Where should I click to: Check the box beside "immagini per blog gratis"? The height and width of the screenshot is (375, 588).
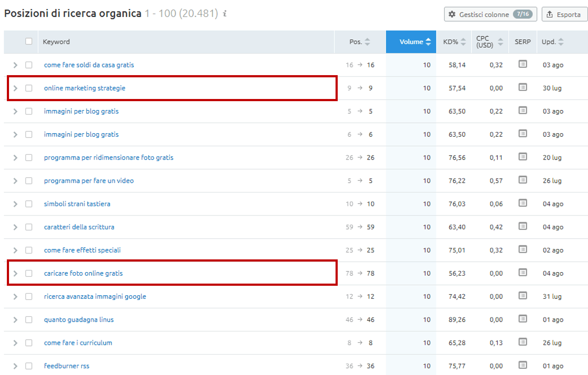(29, 111)
